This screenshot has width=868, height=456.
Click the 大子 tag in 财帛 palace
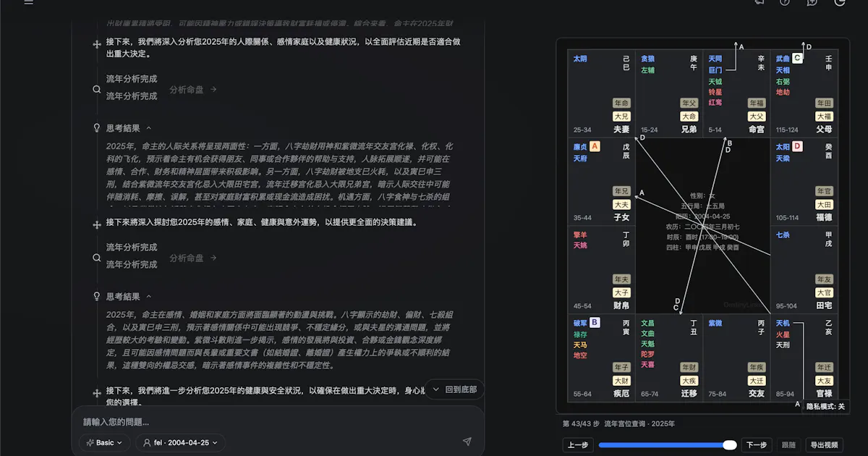click(x=621, y=292)
